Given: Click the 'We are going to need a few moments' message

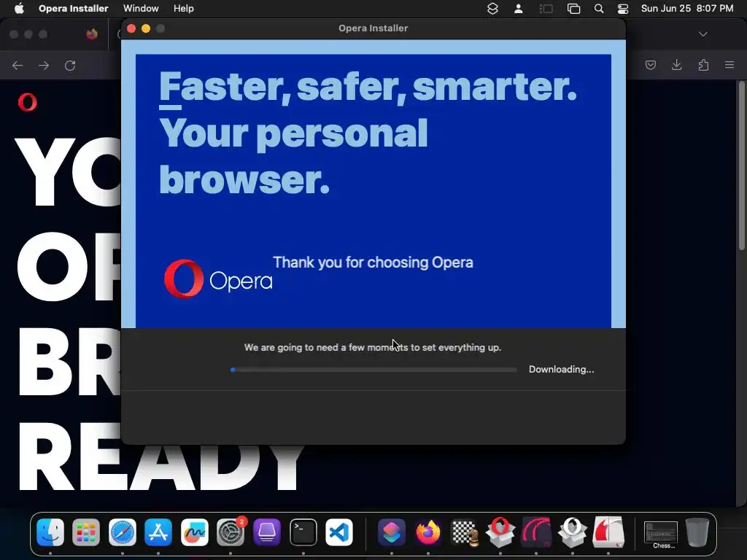Looking at the screenshot, I should click(373, 348).
